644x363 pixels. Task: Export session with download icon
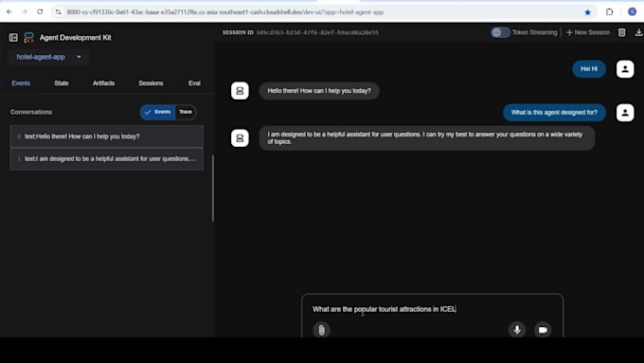[x=638, y=32]
